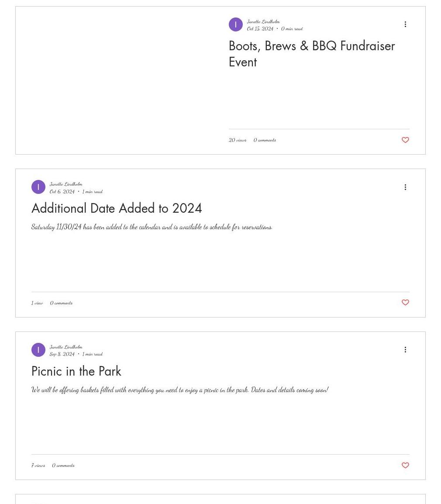Open the Picnic in the Park post

76,371
